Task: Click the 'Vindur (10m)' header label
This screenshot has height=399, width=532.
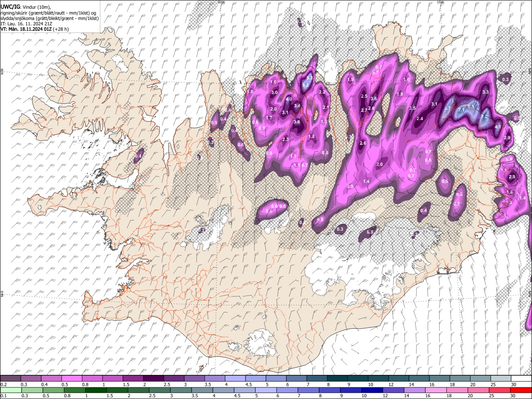Action: tap(37, 7)
